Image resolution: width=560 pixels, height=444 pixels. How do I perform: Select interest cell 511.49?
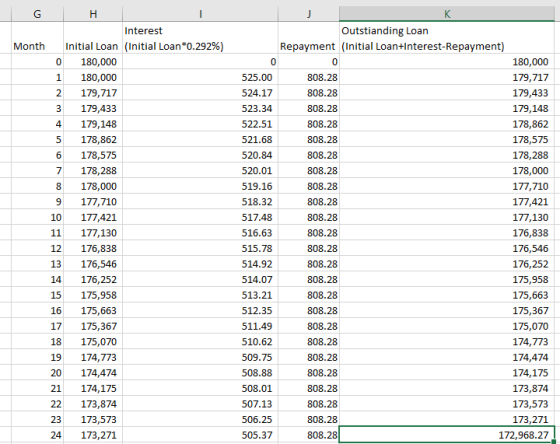pyautogui.click(x=200, y=326)
